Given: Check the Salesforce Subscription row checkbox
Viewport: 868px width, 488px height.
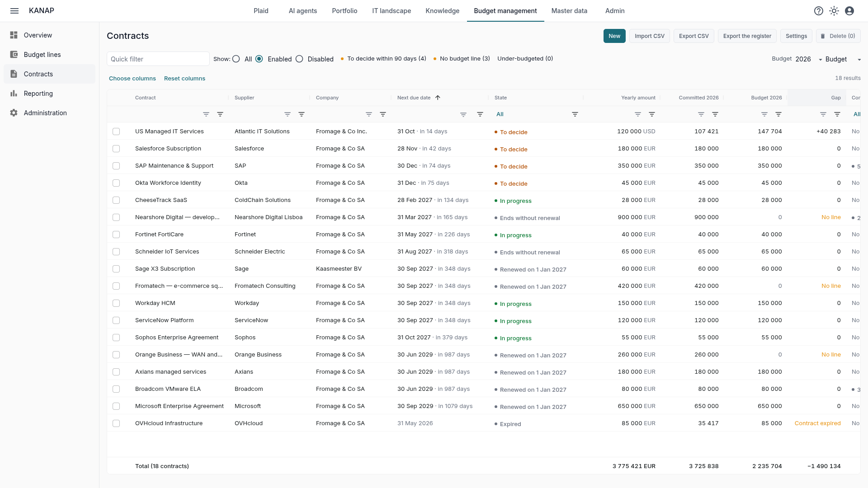Looking at the screenshot, I should 116,149.
